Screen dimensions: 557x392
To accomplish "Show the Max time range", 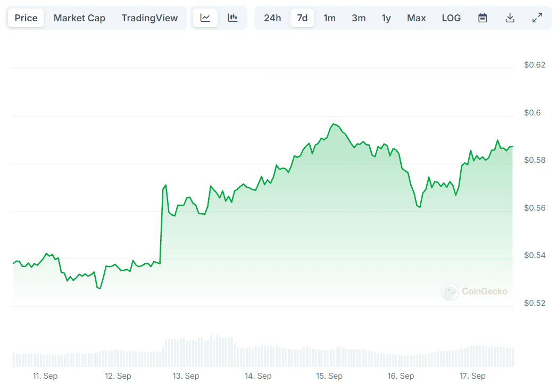I will (x=417, y=18).
